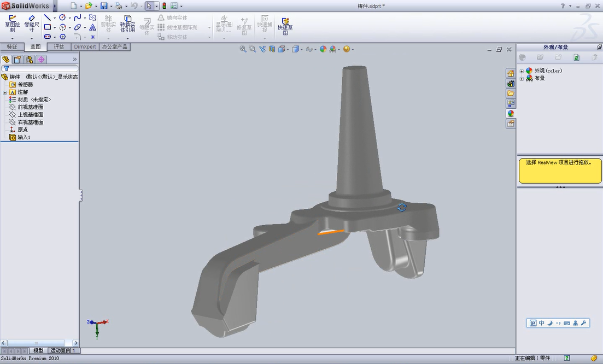Click the feature tree filter field
Viewport: 603px width, 364px height.
click(39, 68)
